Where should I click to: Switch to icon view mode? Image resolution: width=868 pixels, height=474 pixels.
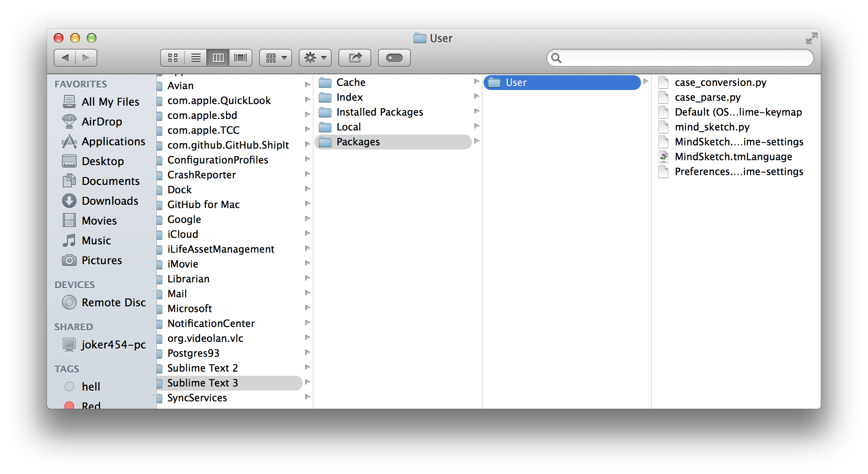click(173, 58)
